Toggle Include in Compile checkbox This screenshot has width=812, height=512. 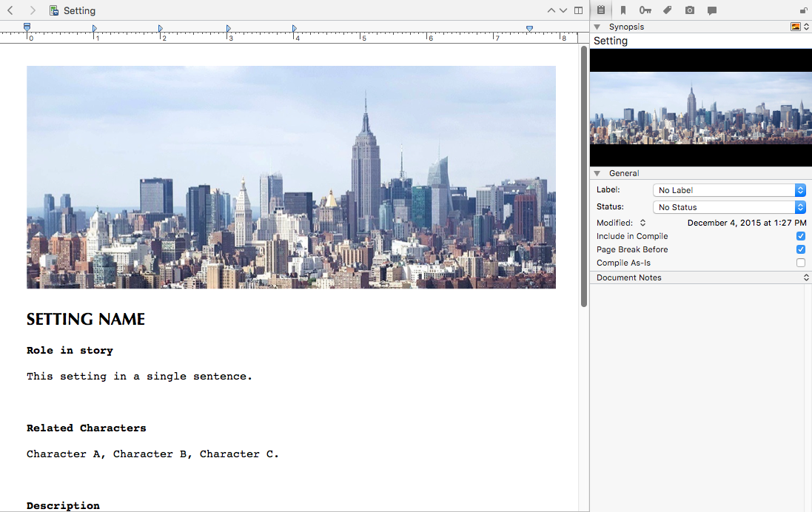801,236
